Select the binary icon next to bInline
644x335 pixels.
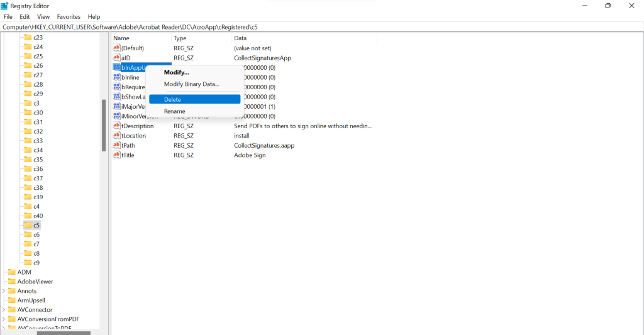[x=116, y=77]
